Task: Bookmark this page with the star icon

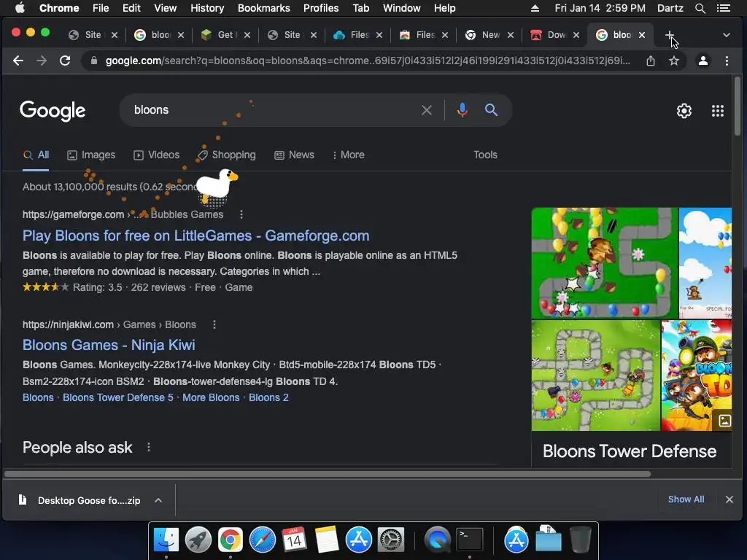Action: 673,61
